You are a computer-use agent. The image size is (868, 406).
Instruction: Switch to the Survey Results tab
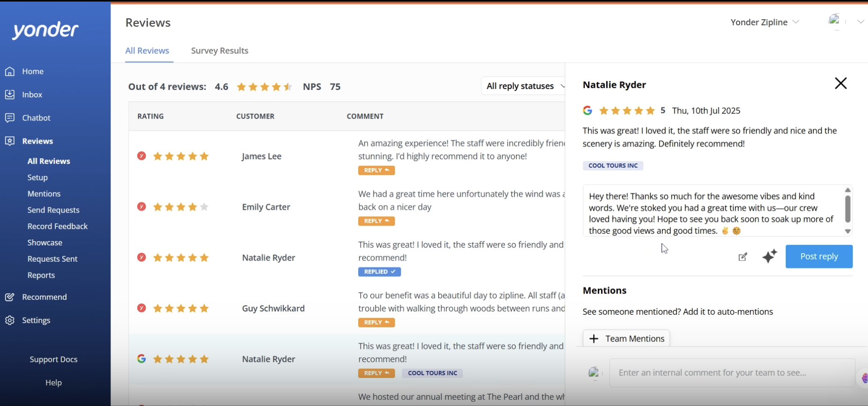point(220,51)
